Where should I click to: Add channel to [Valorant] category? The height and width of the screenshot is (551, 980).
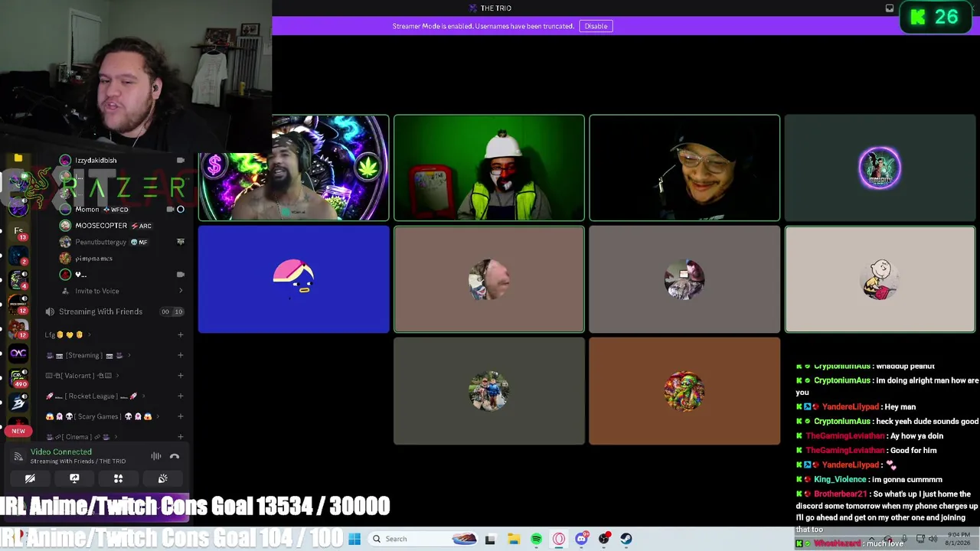[181, 376]
